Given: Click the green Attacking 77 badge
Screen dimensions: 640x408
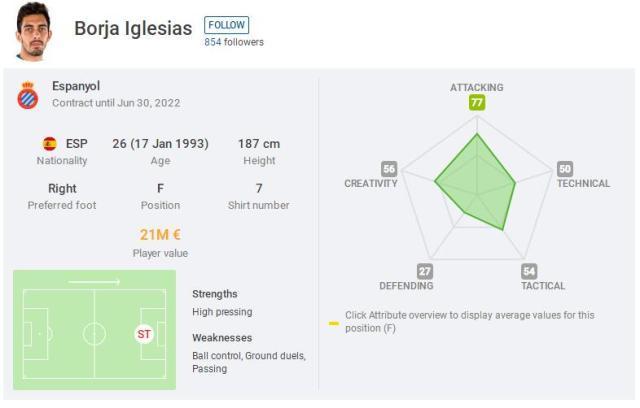Looking at the screenshot, I should click(477, 102).
